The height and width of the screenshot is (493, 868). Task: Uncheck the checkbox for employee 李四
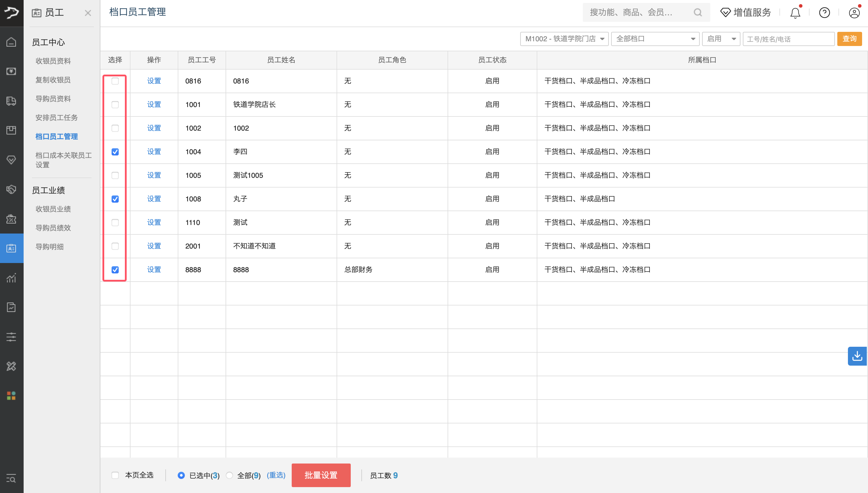tap(115, 152)
